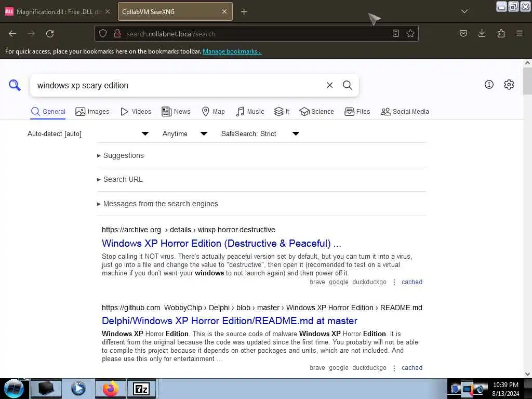Toggle reader view icon in the address bar
532x399 pixels.
395,34
